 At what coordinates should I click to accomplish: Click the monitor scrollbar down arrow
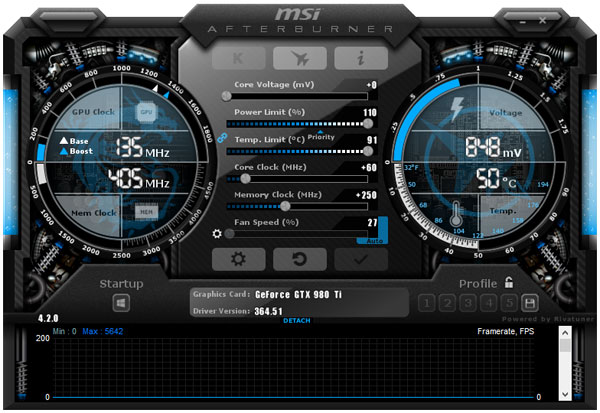565,394
